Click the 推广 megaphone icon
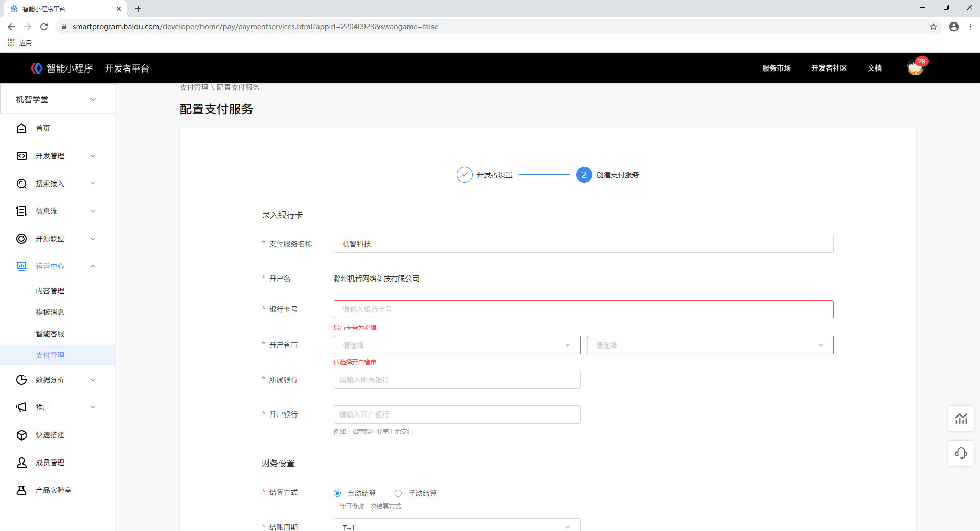This screenshot has width=980, height=531. (21, 407)
